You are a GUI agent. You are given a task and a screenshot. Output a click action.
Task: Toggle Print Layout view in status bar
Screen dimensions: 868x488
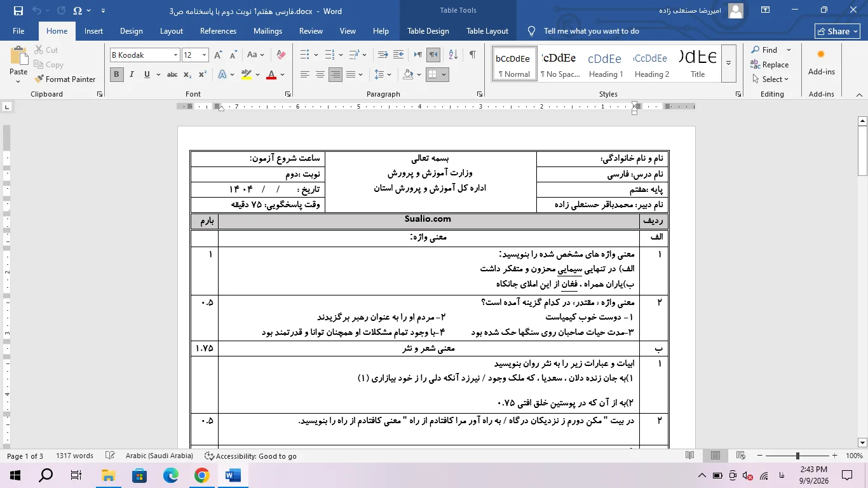pyautogui.click(x=715, y=456)
